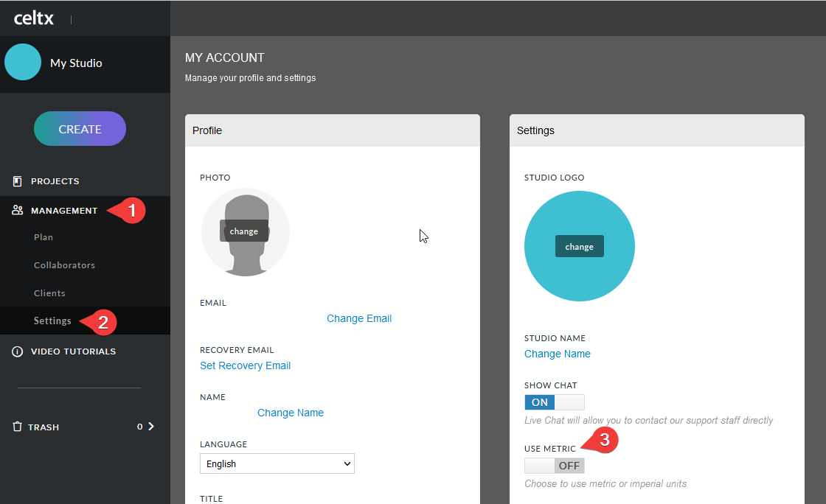The height and width of the screenshot is (504, 826).
Task: Open Collaborators in the sidebar
Action: pyautogui.click(x=64, y=265)
